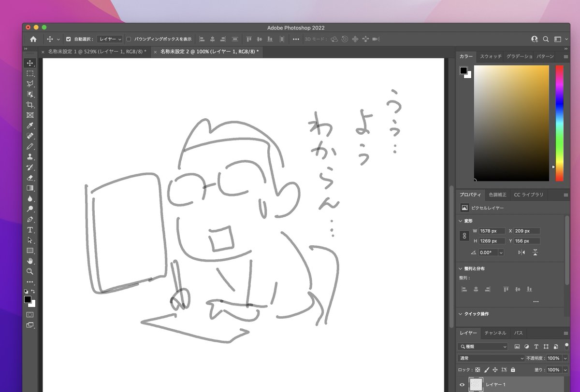Image resolution: width=580 pixels, height=392 pixels.
Task: Toggle Quick Mask mode
Action: coord(30,314)
